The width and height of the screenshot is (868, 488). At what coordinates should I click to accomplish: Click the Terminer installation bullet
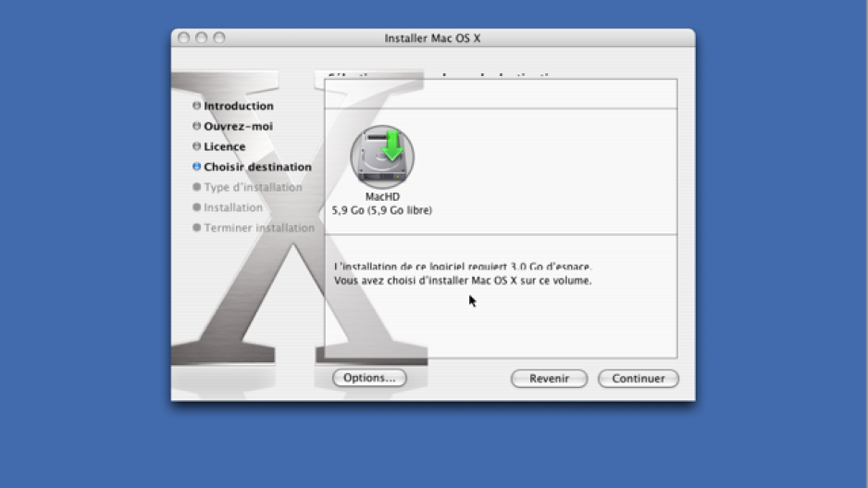click(x=196, y=227)
